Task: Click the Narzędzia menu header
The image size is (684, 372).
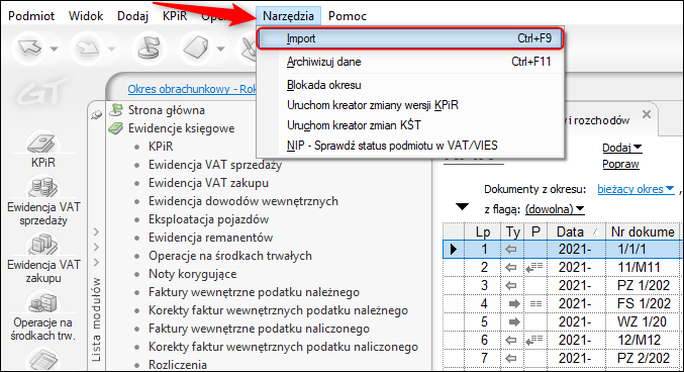Action: click(x=288, y=16)
